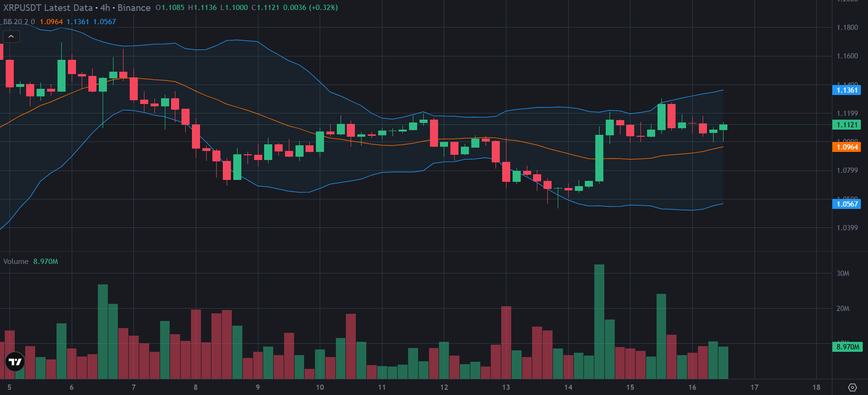Screen dimensions: 868x395
Task: Click the 8.970M value in Volume legend
Action: [x=46, y=262]
